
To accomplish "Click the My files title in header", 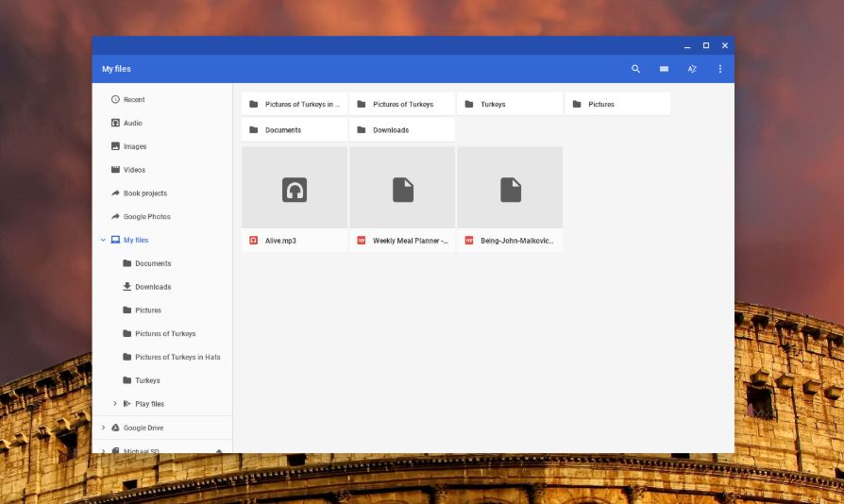I will point(116,69).
